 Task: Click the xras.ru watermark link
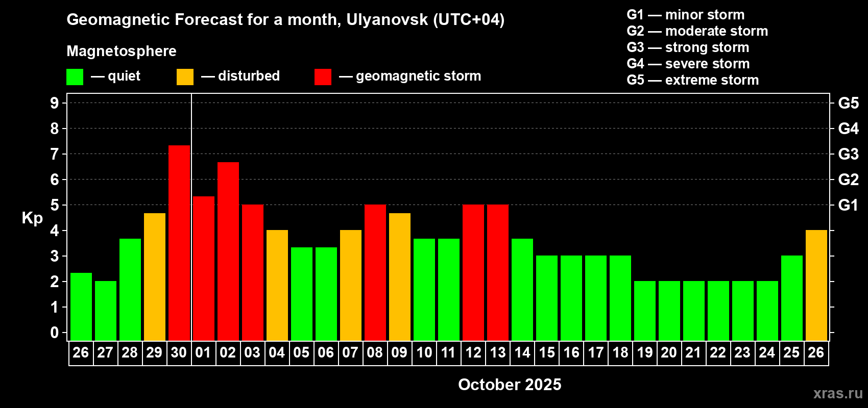(838, 393)
